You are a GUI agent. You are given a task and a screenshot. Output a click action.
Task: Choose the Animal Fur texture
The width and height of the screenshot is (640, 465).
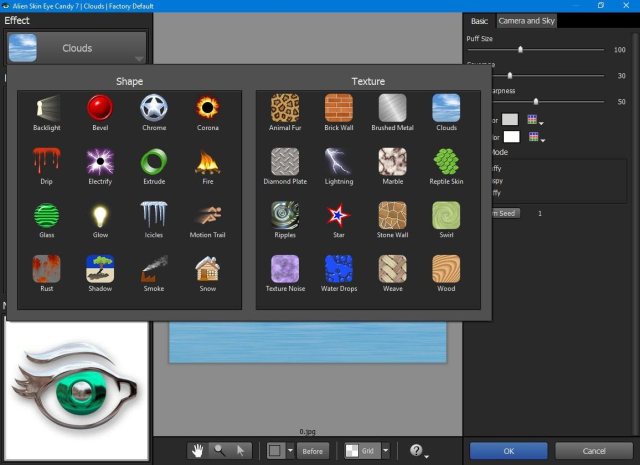click(285, 108)
